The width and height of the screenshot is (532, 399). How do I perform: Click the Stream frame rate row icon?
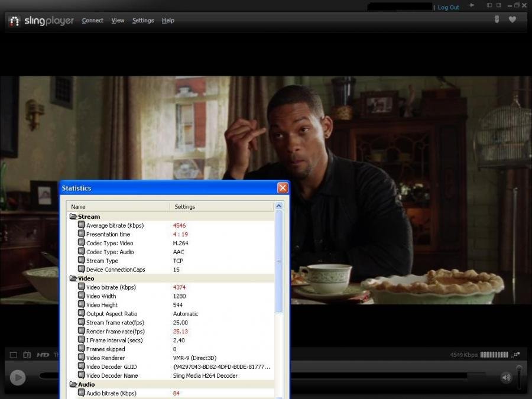point(82,322)
